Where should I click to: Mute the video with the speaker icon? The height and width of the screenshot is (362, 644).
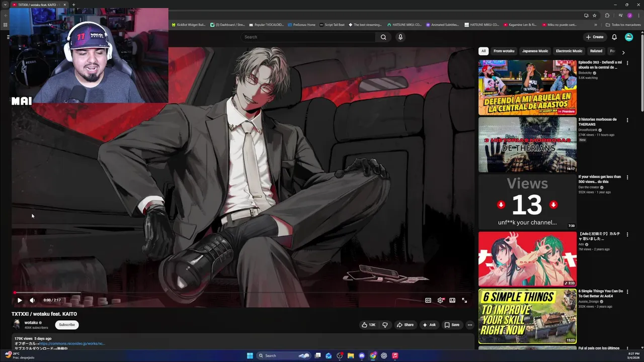(x=32, y=300)
